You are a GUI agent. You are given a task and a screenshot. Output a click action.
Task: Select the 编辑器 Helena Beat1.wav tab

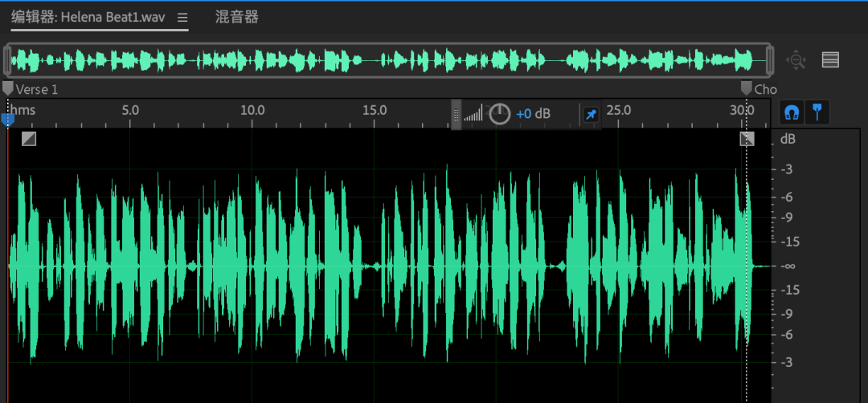(88, 18)
